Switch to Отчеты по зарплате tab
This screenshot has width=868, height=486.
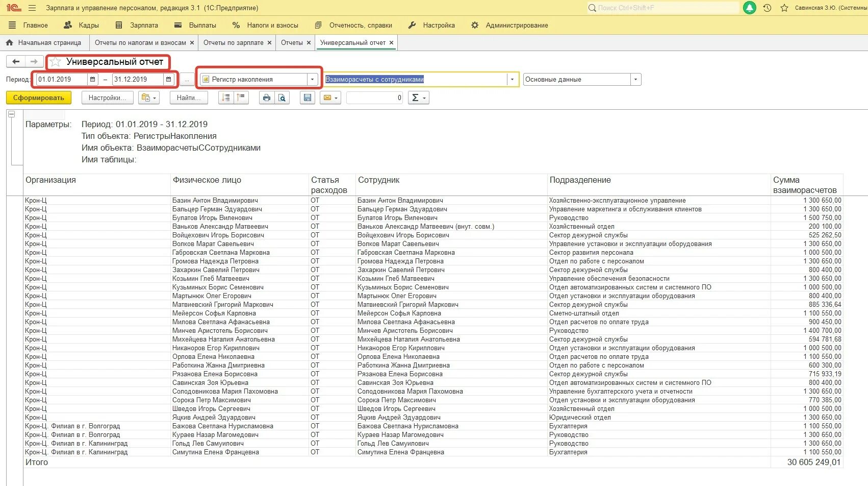pos(234,43)
